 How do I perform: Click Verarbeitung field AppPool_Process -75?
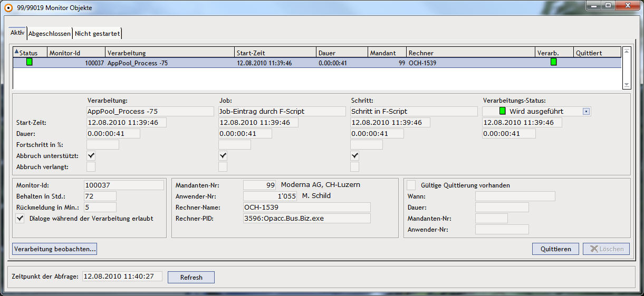point(150,111)
